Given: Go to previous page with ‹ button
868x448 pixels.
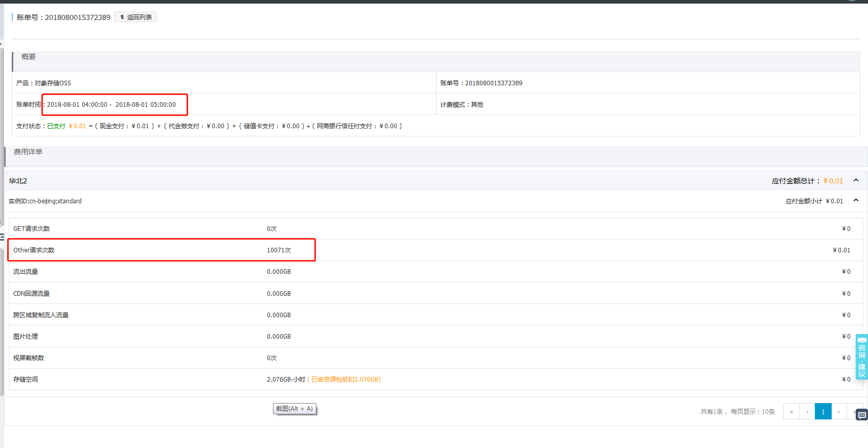Looking at the screenshot, I should [807, 412].
